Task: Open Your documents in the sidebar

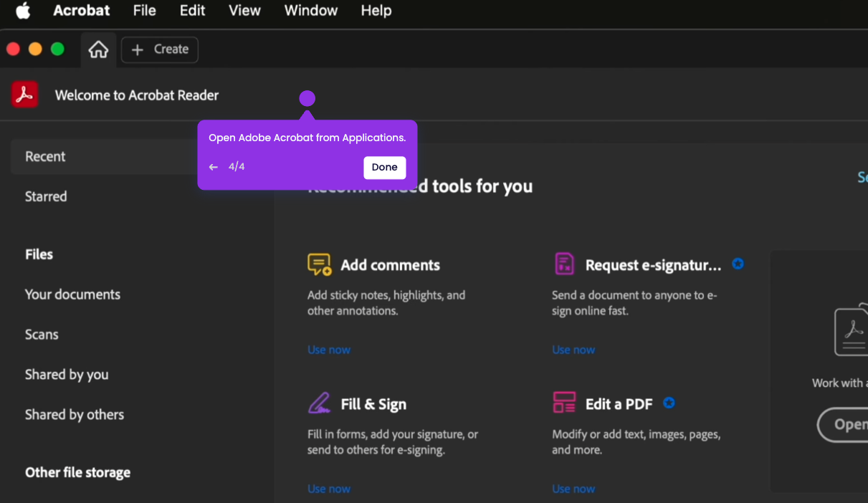Action: tap(72, 294)
